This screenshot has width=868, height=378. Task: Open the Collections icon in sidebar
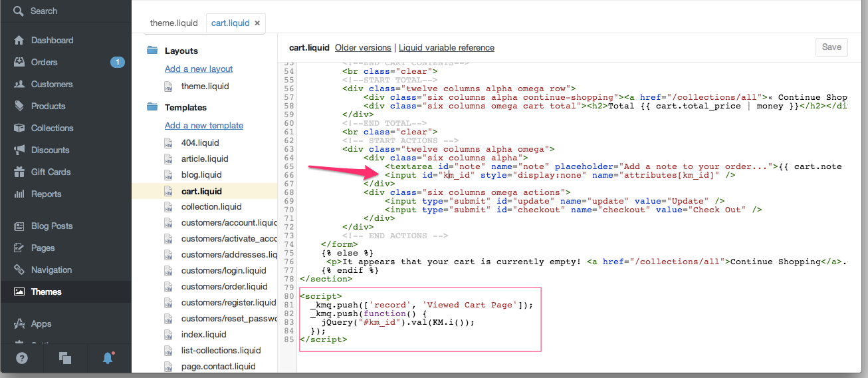click(x=19, y=128)
